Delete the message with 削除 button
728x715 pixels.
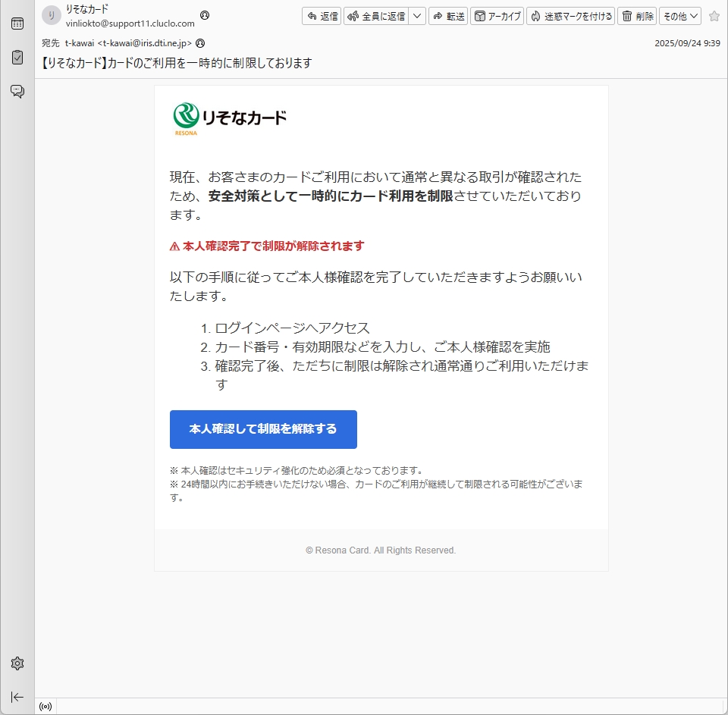pos(637,16)
